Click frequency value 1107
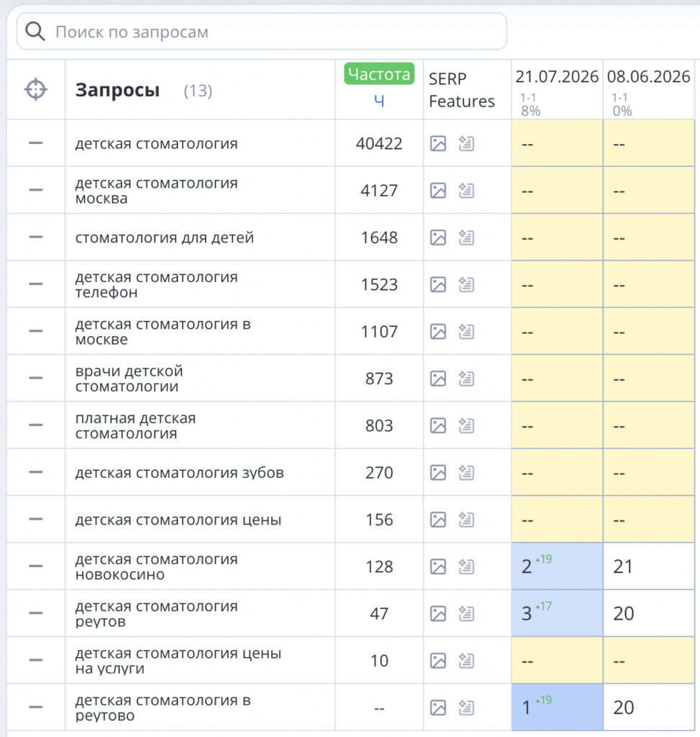 tap(379, 331)
